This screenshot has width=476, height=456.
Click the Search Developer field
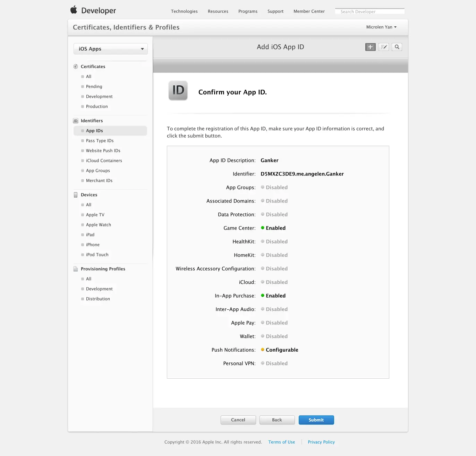click(x=370, y=11)
